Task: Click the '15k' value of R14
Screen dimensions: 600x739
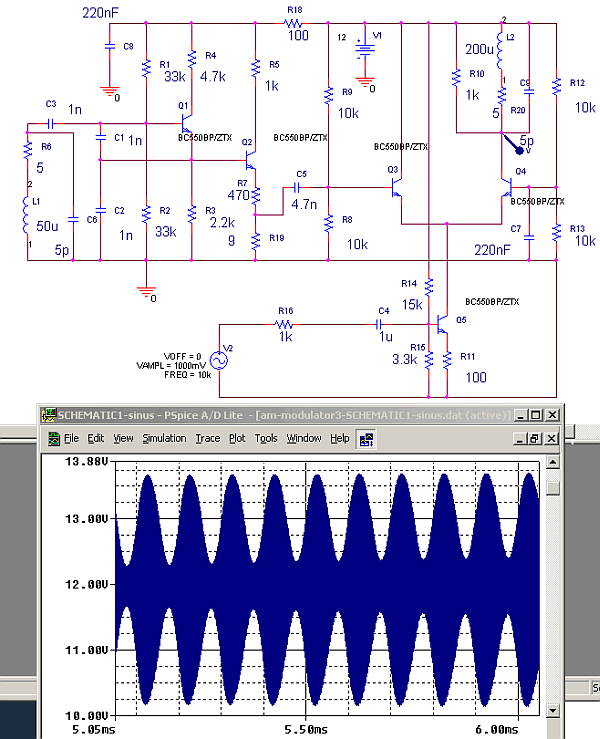Action: (412, 304)
